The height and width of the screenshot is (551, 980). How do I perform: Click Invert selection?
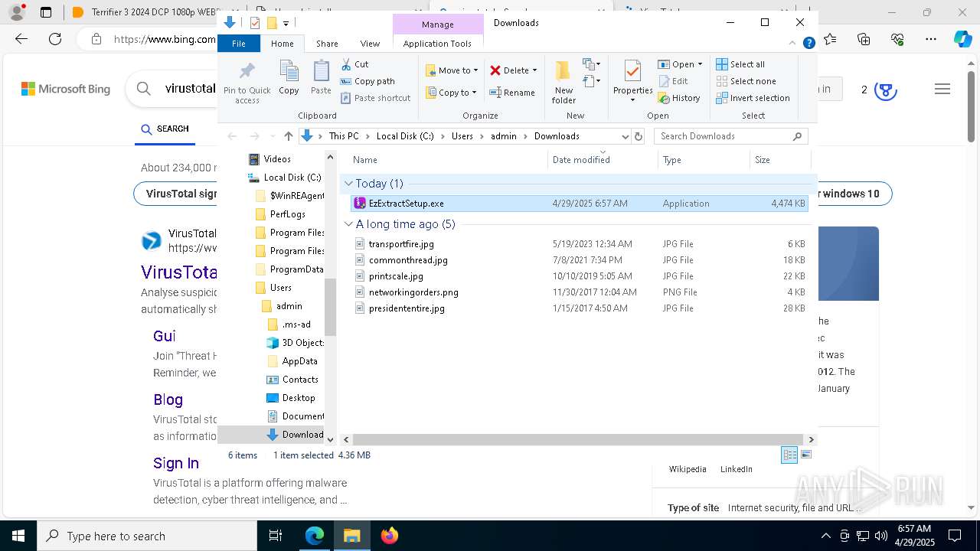[x=753, y=98]
